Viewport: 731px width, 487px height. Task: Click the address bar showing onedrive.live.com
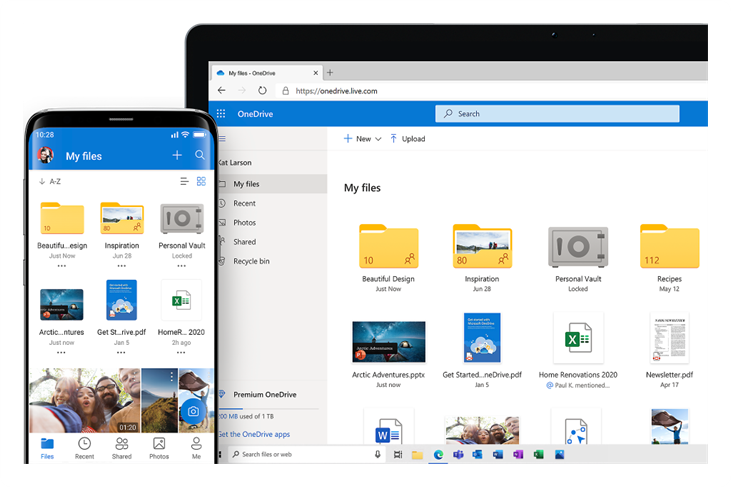click(336, 91)
